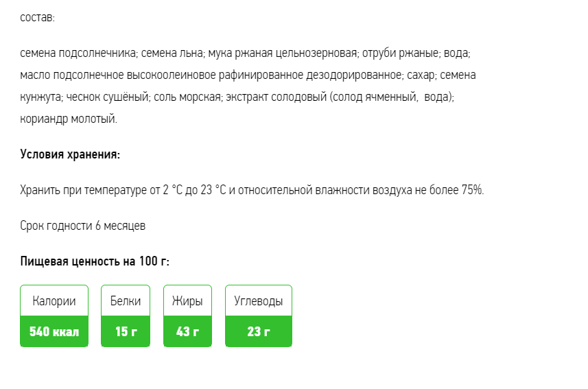Click the Пищевая ценность на 100 г heading
588x389 pixels.
[x=95, y=261]
